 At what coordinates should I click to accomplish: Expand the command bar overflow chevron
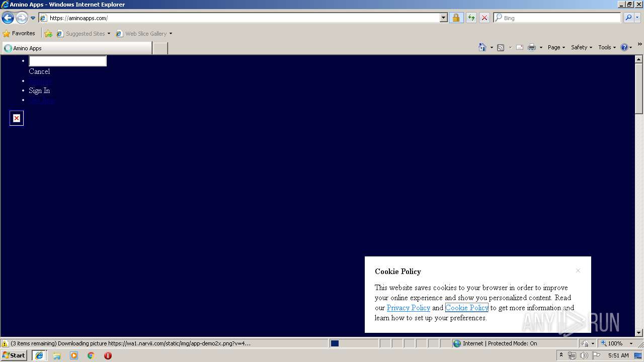(x=639, y=44)
